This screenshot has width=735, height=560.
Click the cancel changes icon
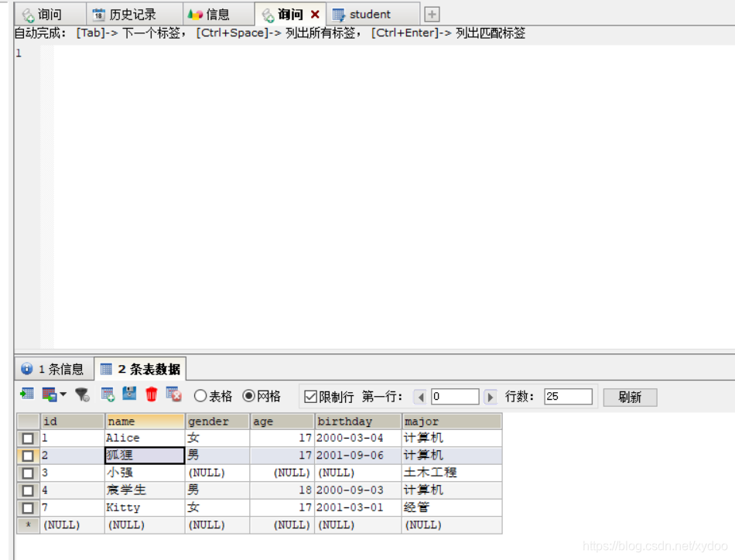pyautogui.click(x=174, y=394)
